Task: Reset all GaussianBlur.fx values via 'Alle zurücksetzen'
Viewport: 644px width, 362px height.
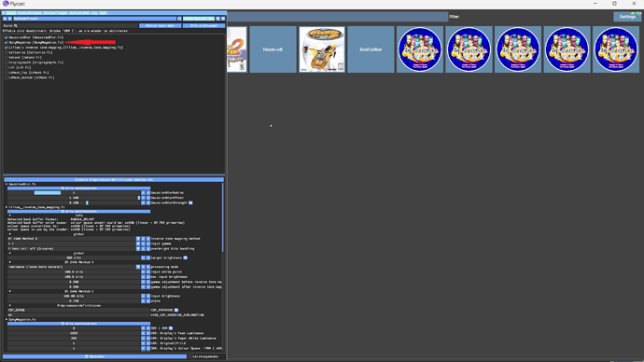Action: pos(78,188)
